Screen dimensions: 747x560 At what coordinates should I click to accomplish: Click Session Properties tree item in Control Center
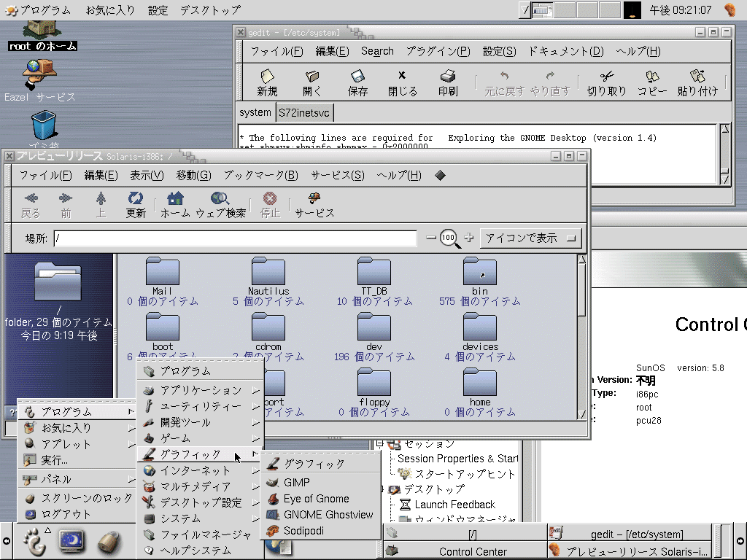pyautogui.click(x=457, y=459)
